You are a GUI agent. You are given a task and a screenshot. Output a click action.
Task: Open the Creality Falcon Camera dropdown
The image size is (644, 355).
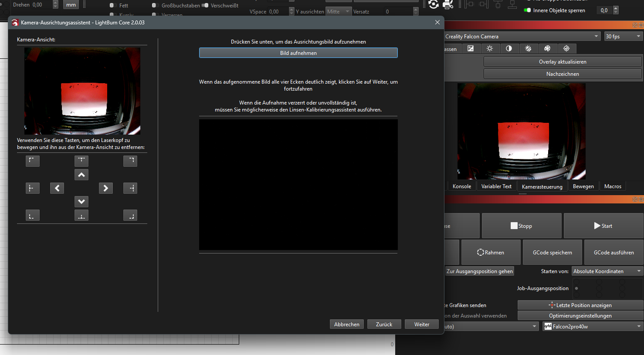pos(522,37)
